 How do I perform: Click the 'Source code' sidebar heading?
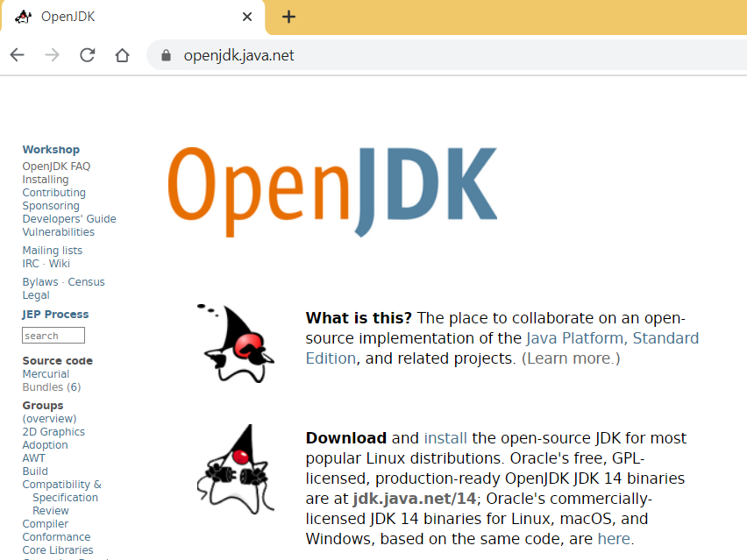pos(58,361)
